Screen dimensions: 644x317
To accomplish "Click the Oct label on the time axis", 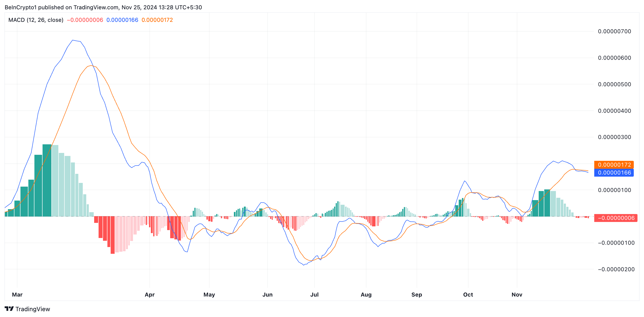I will click(468, 294).
